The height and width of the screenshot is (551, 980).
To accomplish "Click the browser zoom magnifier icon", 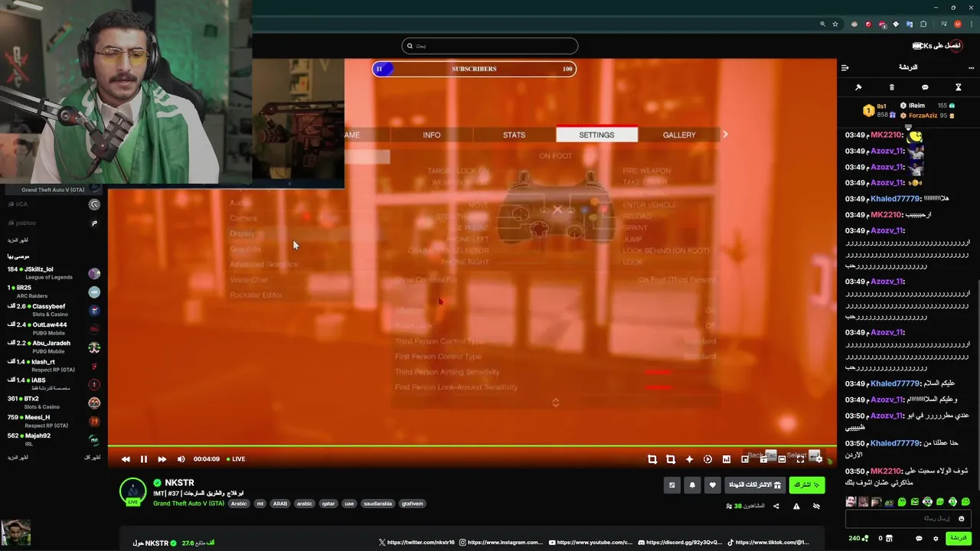I will click(823, 24).
